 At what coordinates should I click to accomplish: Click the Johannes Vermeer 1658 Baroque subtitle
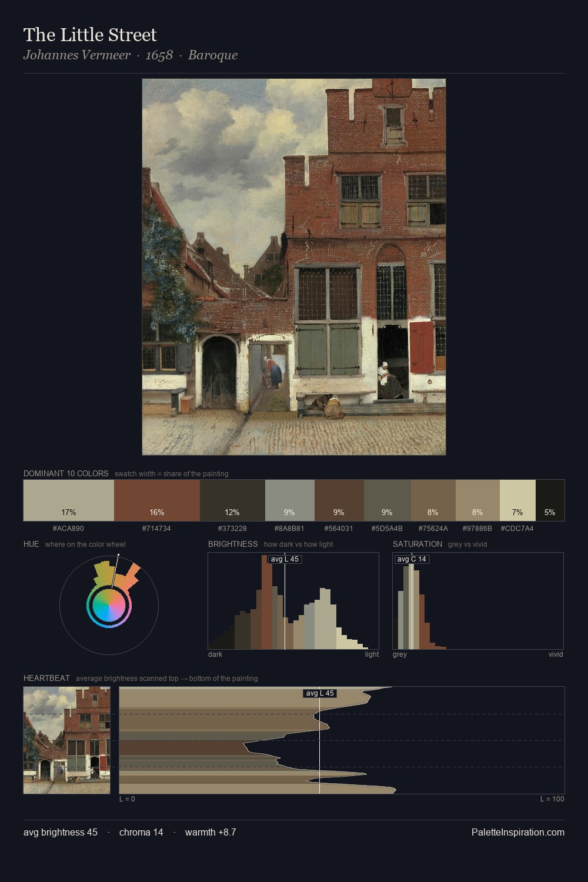(131, 55)
